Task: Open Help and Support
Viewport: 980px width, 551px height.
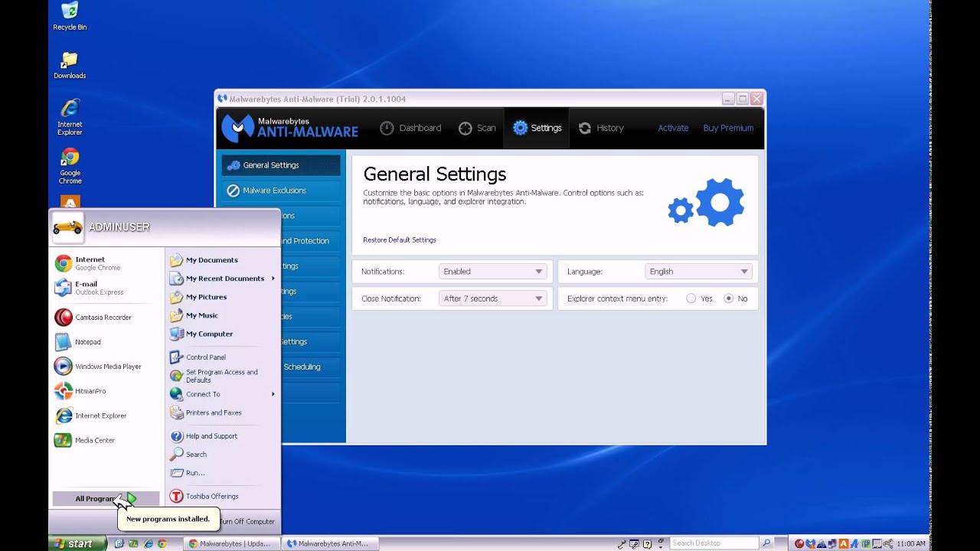Action: pos(222,435)
